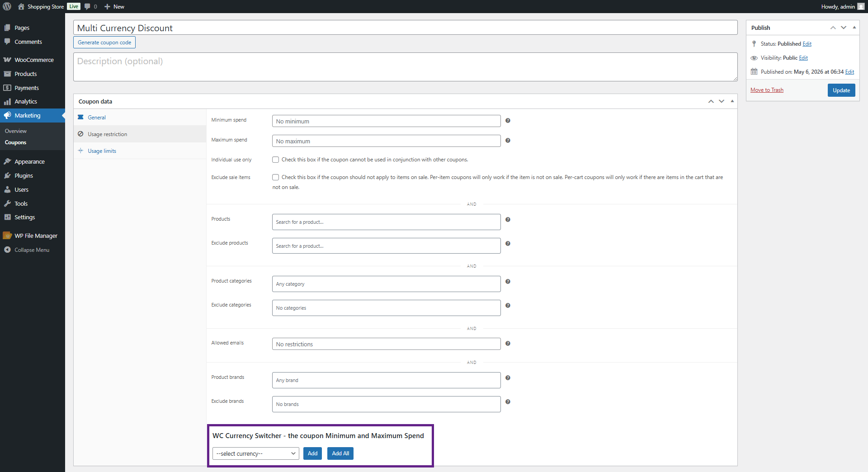
Task: Click the help icon beside Minimum spend
Action: [x=508, y=121]
